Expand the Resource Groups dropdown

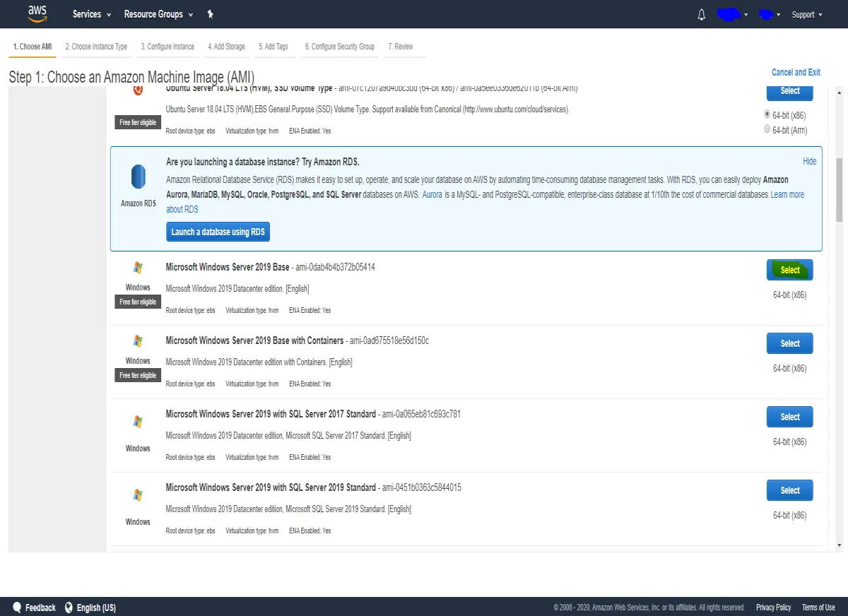pyautogui.click(x=158, y=14)
